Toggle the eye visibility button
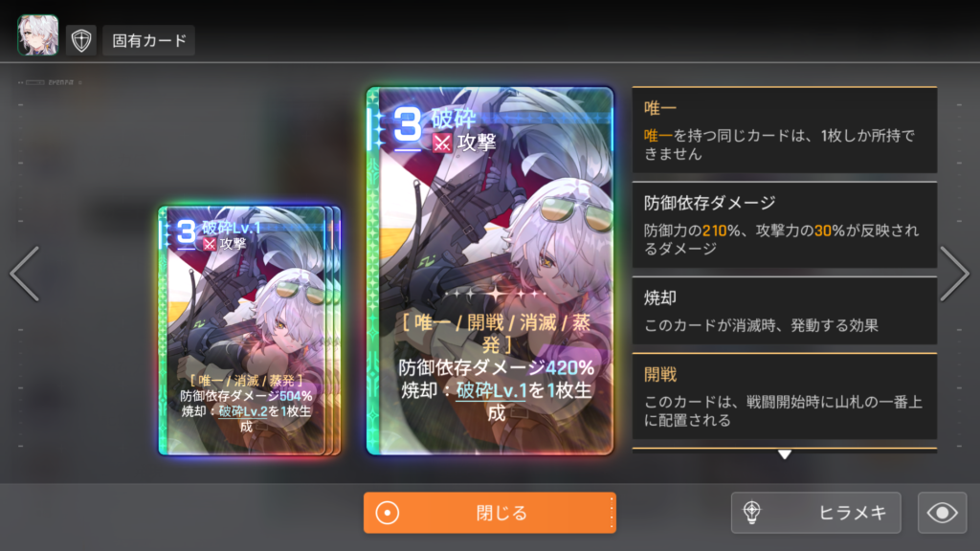 click(942, 513)
